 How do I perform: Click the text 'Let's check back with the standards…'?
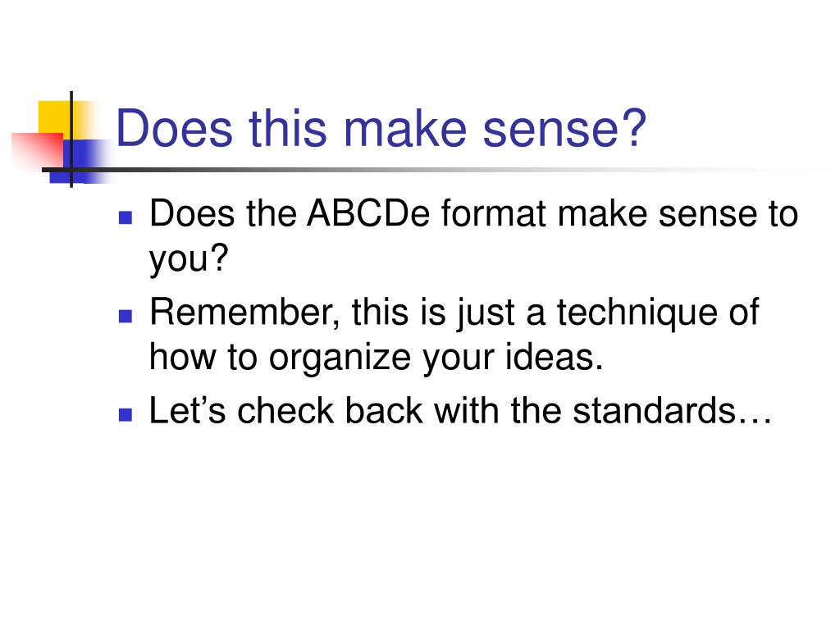point(461,411)
